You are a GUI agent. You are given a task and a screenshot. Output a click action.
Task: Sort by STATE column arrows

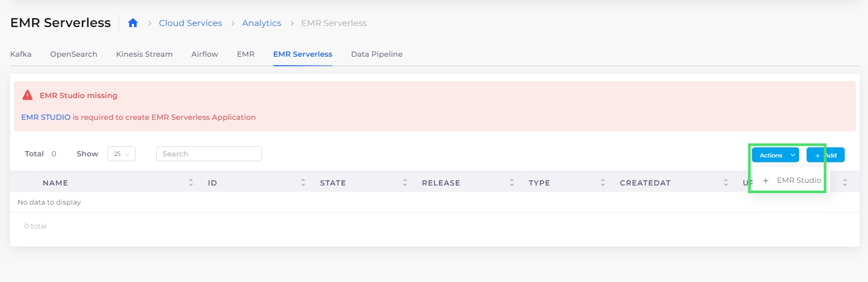coord(405,182)
